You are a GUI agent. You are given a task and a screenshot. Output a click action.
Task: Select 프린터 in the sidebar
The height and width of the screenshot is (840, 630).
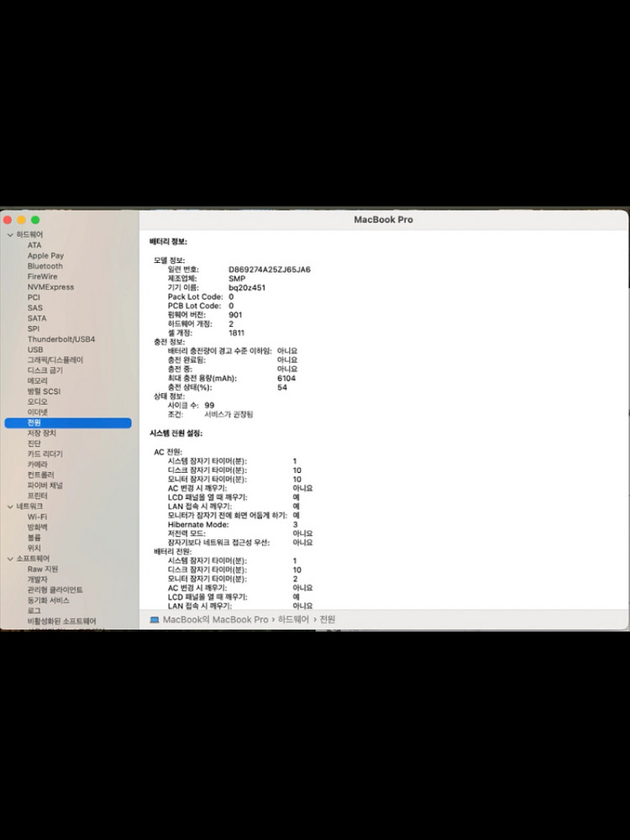point(38,496)
